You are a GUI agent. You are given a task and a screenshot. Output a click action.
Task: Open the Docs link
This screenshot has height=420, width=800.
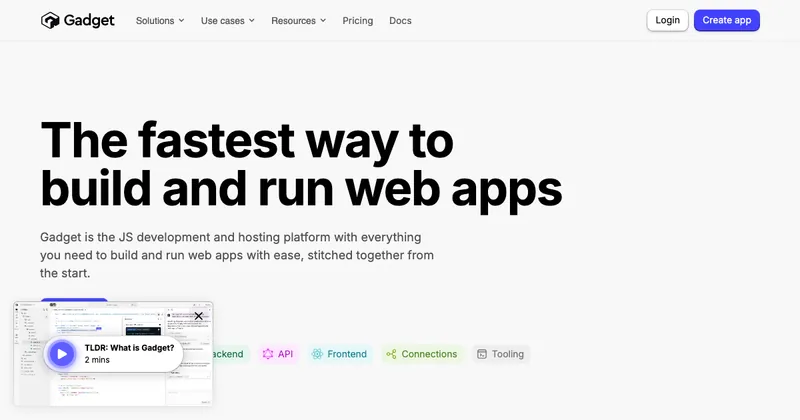[400, 21]
